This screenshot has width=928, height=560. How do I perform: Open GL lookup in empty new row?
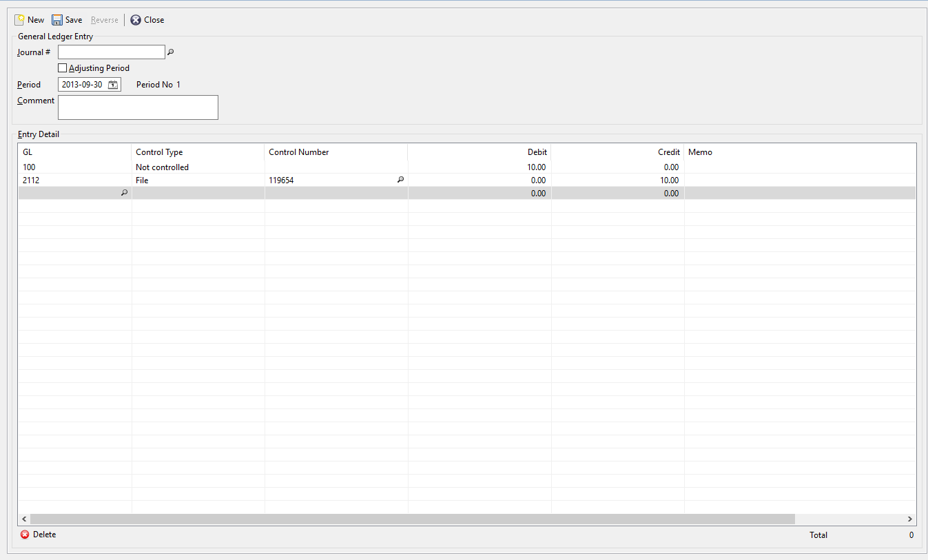[124, 193]
